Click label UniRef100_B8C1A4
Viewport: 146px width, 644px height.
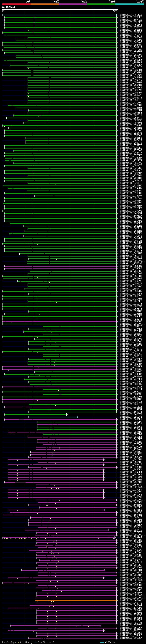[131, 259]
